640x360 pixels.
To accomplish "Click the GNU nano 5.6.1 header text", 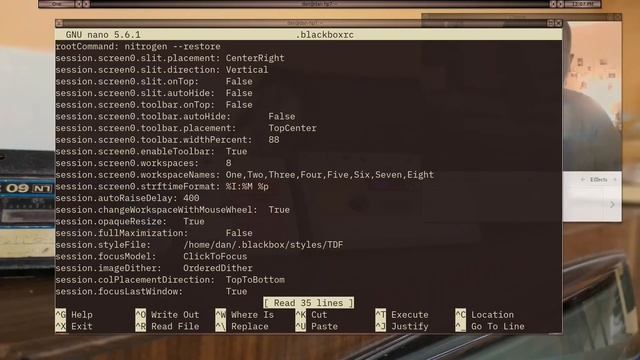I will 103,35.
